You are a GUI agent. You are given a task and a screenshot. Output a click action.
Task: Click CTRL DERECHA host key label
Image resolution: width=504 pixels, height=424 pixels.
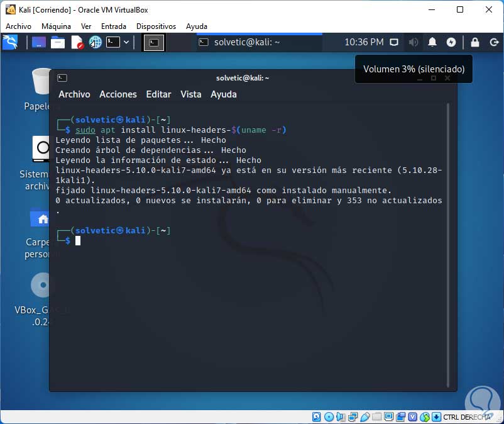pyautogui.click(x=467, y=417)
